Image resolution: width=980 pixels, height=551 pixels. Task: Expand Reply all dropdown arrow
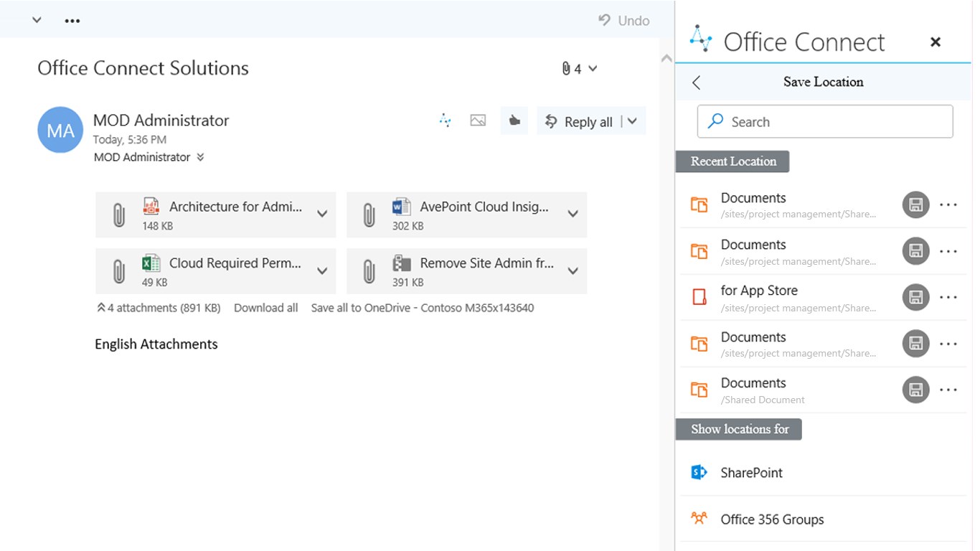[x=632, y=121]
